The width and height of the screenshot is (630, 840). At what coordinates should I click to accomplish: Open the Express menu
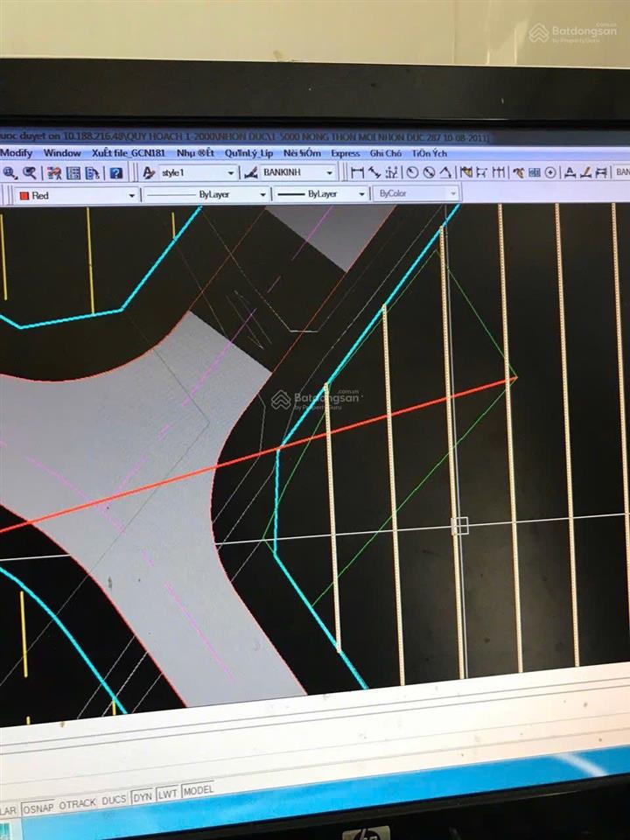pos(345,153)
